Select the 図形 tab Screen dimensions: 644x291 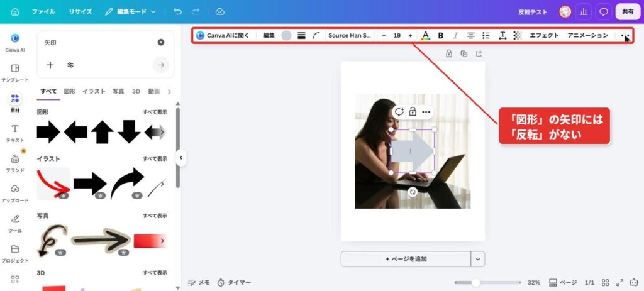coord(69,92)
